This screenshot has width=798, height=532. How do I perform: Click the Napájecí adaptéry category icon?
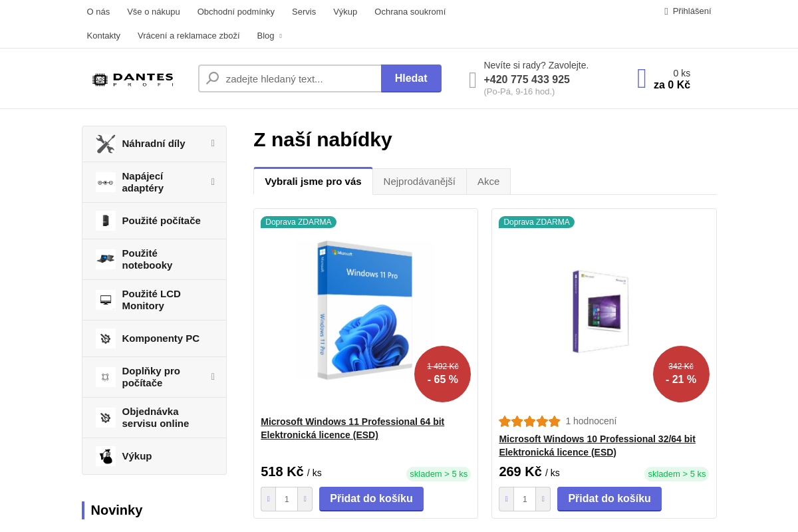pyautogui.click(x=105, y=182)
